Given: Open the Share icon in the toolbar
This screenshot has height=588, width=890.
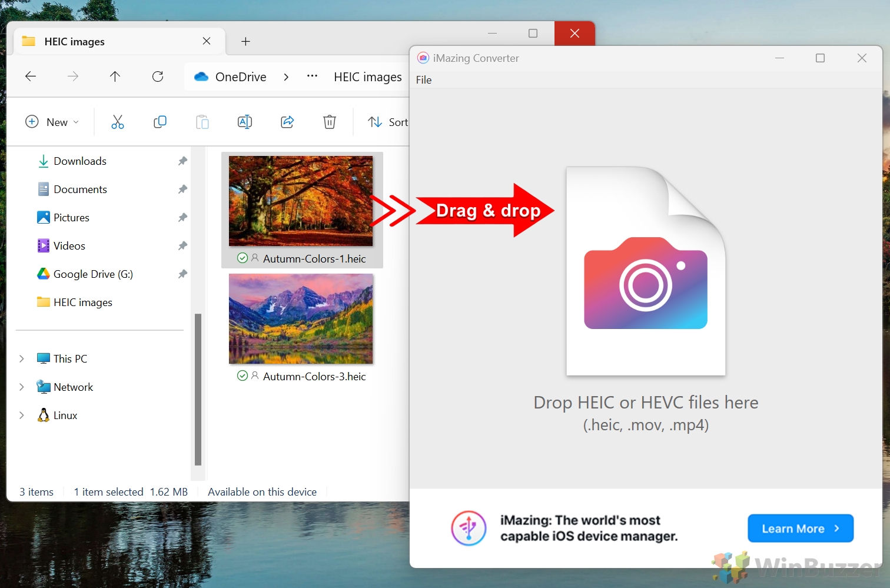Looking at the screenshot, I should click(287, 122).
